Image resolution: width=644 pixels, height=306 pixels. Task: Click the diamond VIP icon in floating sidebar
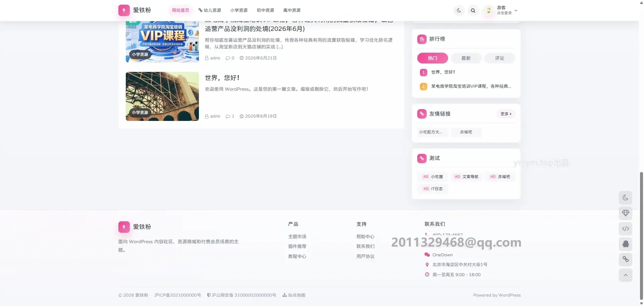626,213
